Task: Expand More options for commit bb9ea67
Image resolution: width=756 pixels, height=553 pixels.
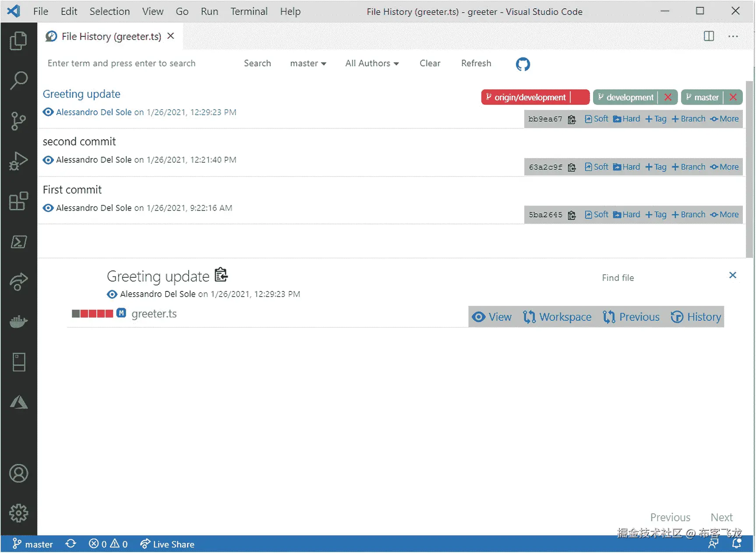Action: coord(724,119)
